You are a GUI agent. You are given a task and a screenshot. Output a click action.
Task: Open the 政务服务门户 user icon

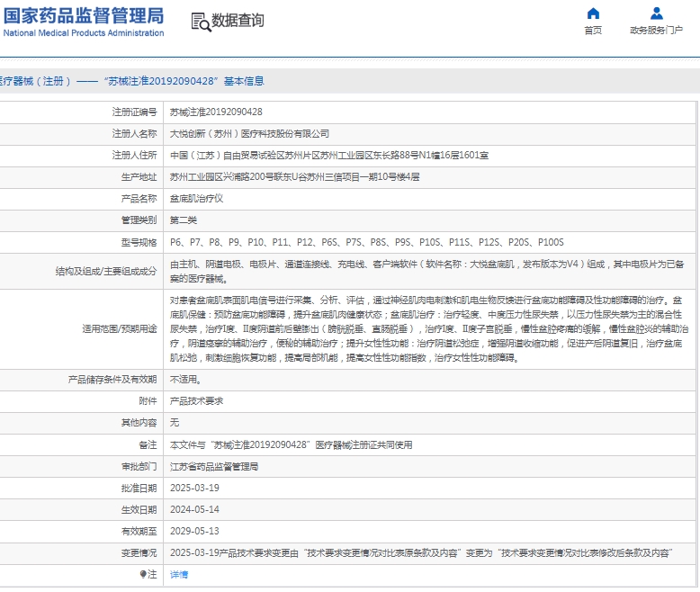tap(656, 13)
